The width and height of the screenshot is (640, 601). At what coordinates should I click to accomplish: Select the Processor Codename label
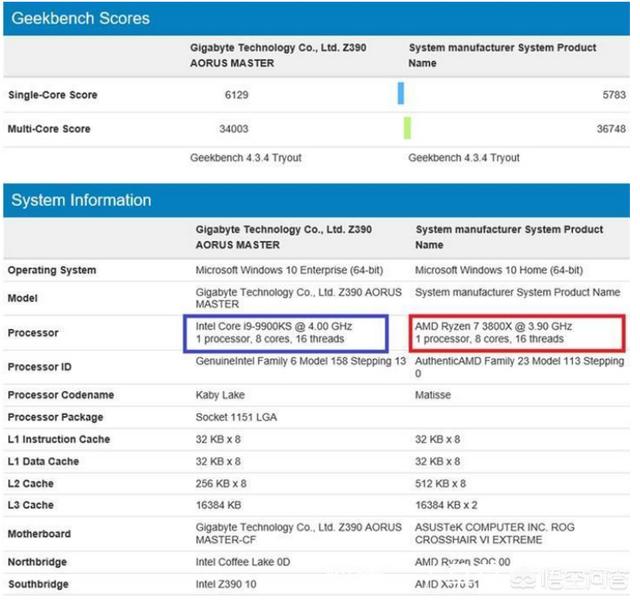(61, 395)
